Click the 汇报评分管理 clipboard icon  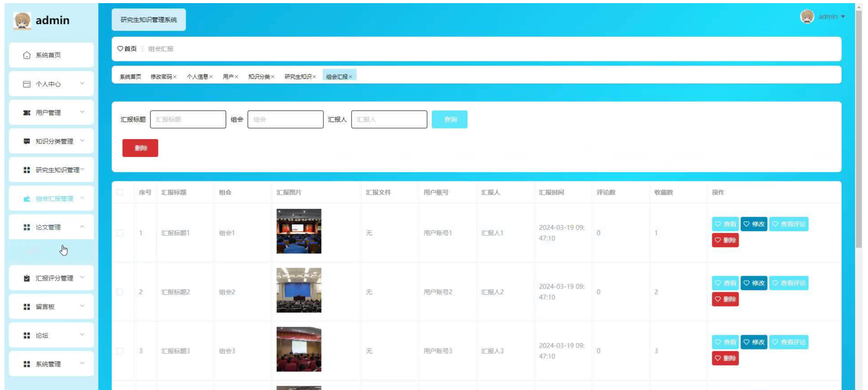[x=27, y=278]
